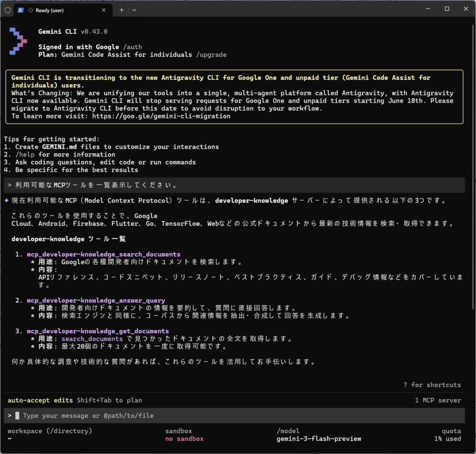Click the PowerShell icon on the tab
Image resolution: width=476 pixels, height=454 pixels.
pyautogui.click(x=20, y=10)
